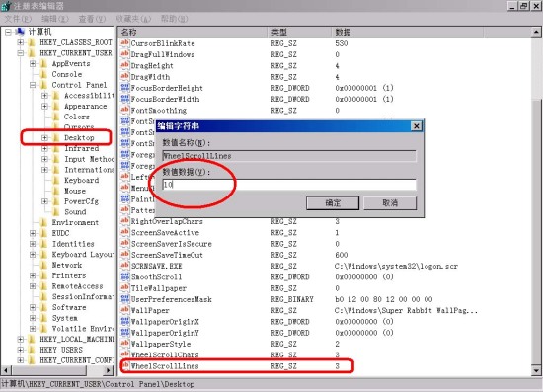Screen dimensions: 543x392
Task: Click the tree pane scroll-left arrow
Action: [x=6, y=370]
